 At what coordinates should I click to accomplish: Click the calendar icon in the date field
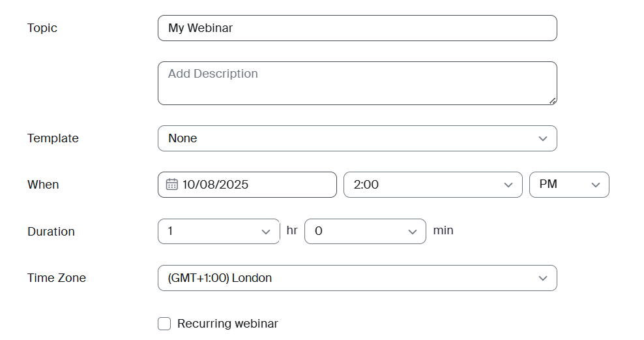[172, 185]
